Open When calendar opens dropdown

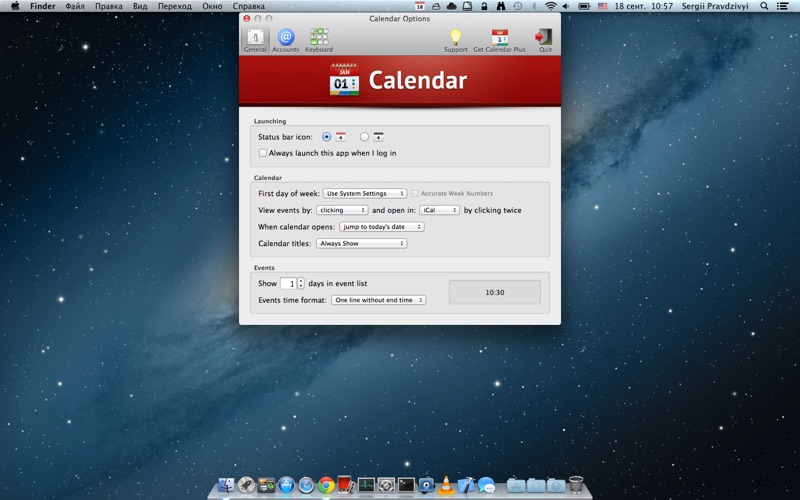coord(382,227)
